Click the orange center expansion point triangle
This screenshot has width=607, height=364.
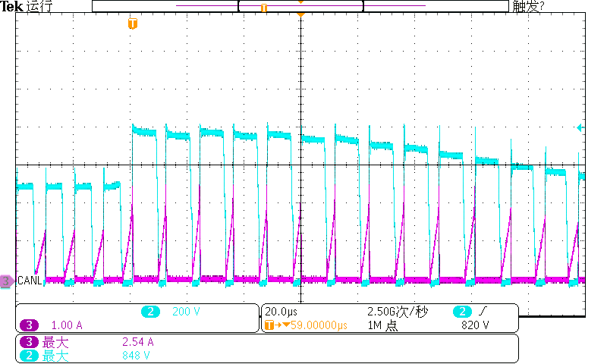pyautogui.click(x=301, y=14)
